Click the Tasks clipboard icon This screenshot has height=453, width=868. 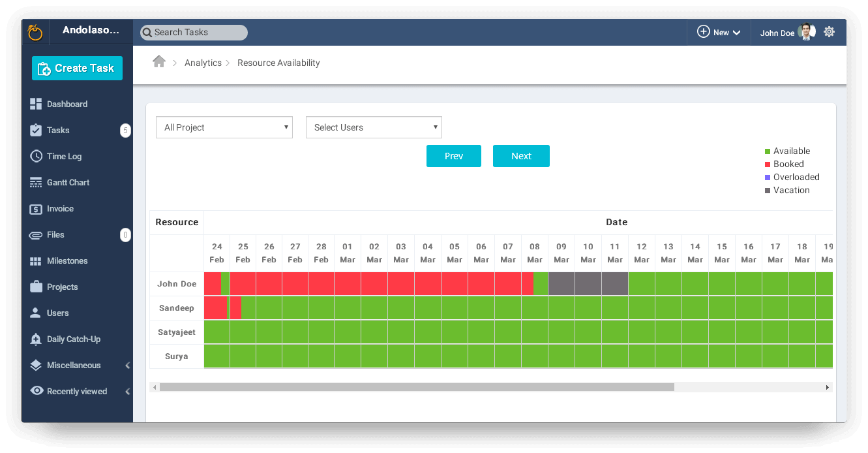click(x=36, y=130)
